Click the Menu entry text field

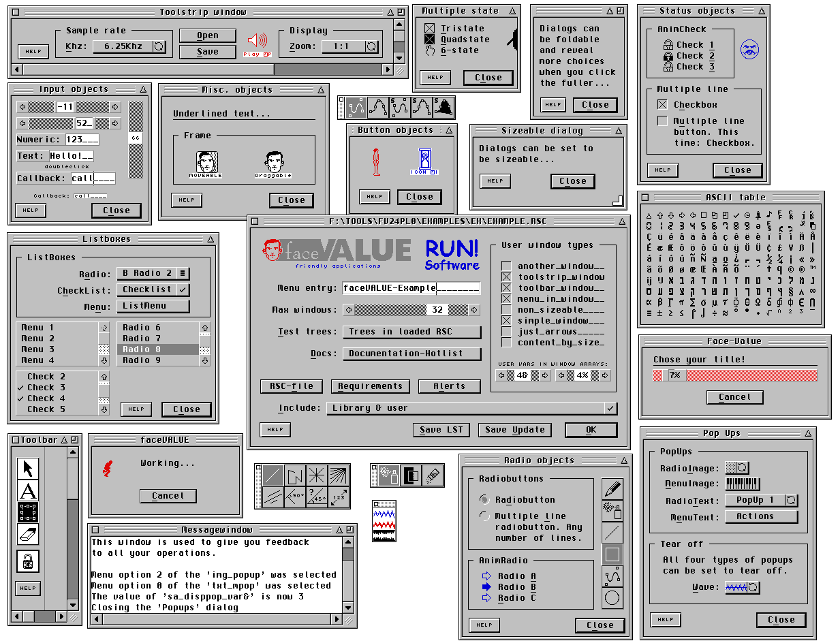[x=411, y=288]
